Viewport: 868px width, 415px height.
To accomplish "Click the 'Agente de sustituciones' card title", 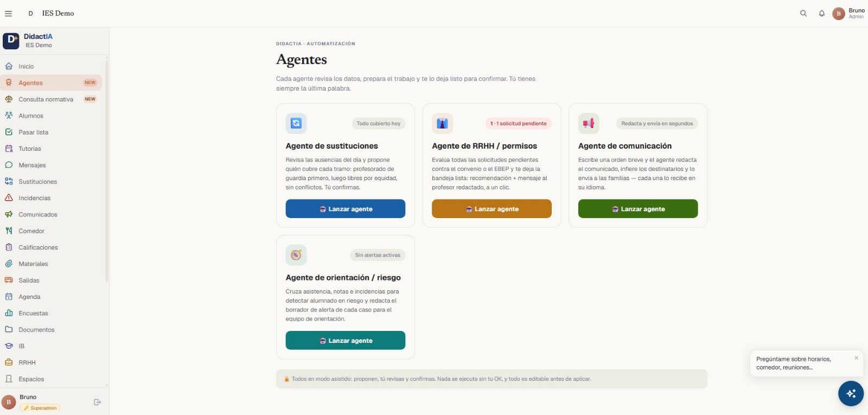I will click(332, 146).
